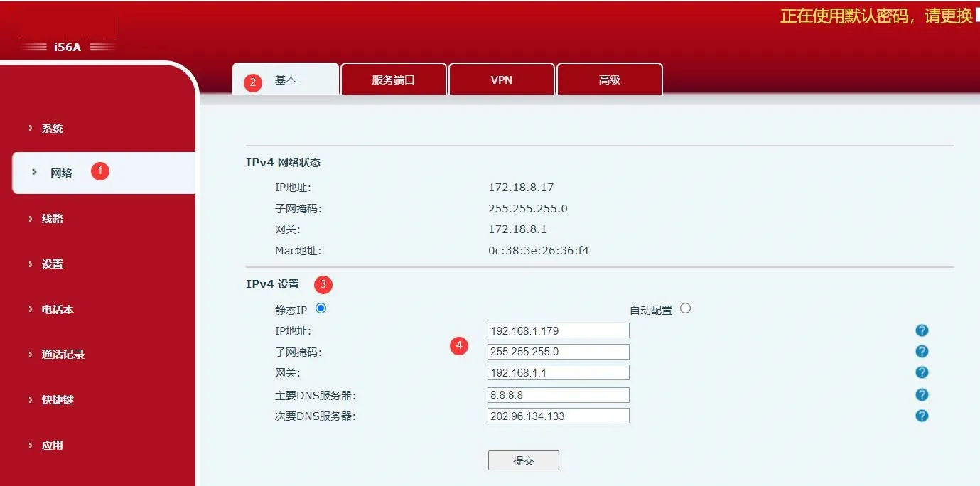Viewport: 980px width, 486px height.
Task: Switch to the VPN tab
Action: (501, 79)
